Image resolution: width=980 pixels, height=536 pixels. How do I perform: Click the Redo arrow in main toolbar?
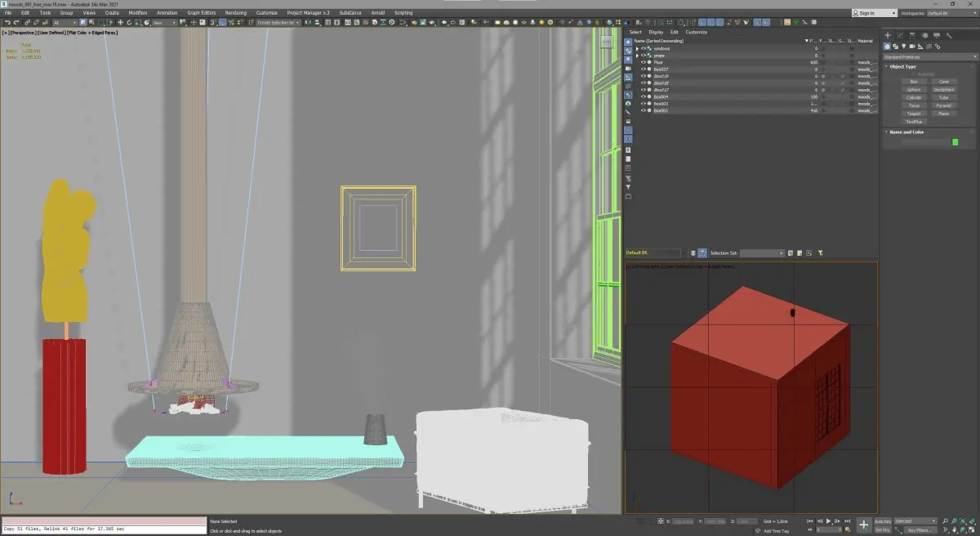click(x=16, y=22)
